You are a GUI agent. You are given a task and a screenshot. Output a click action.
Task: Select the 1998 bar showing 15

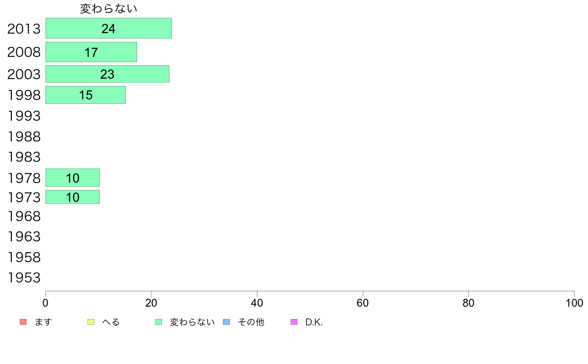click(x=86, y=95)
